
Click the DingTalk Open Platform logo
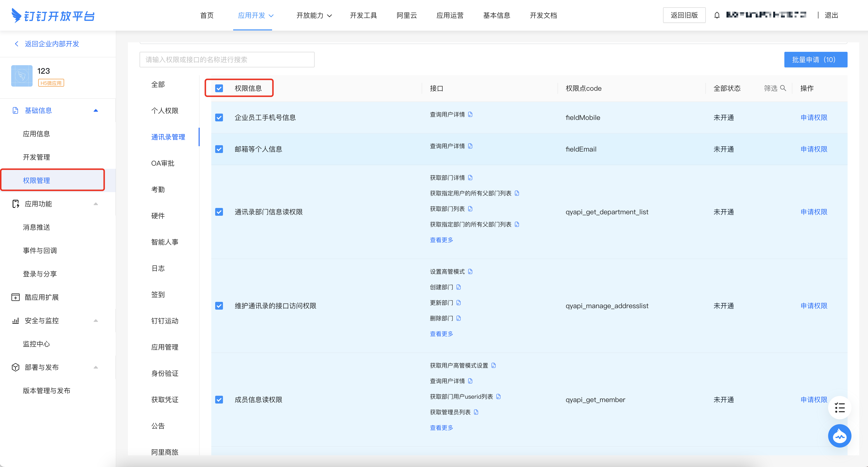pyautogui.click(x=53, y=16)
